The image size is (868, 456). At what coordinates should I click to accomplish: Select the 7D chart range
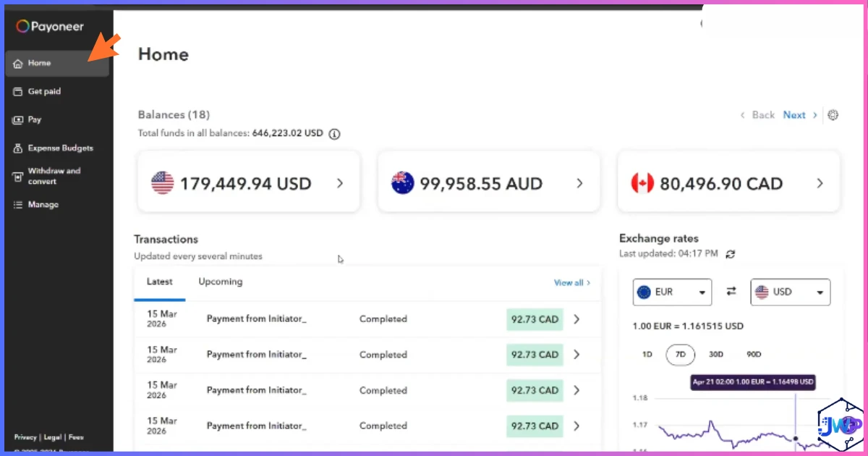point(680,355)
